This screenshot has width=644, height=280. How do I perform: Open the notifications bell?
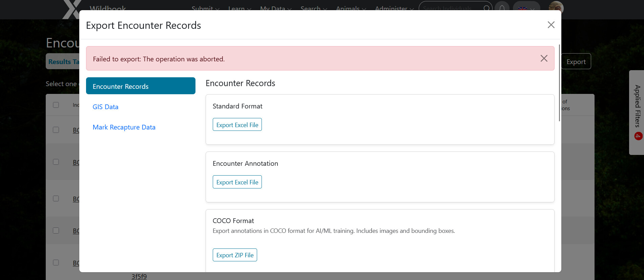502,7
